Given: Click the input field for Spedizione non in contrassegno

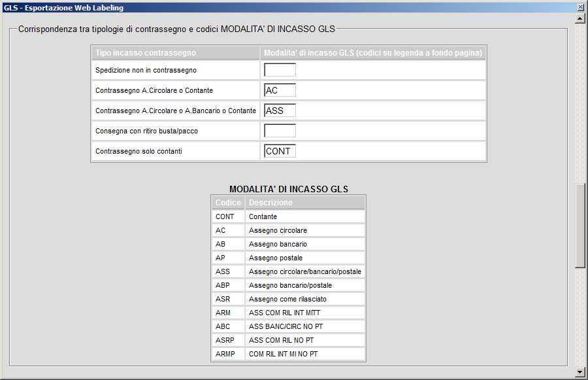Looking at the screenshot, I should click(280, 70).
